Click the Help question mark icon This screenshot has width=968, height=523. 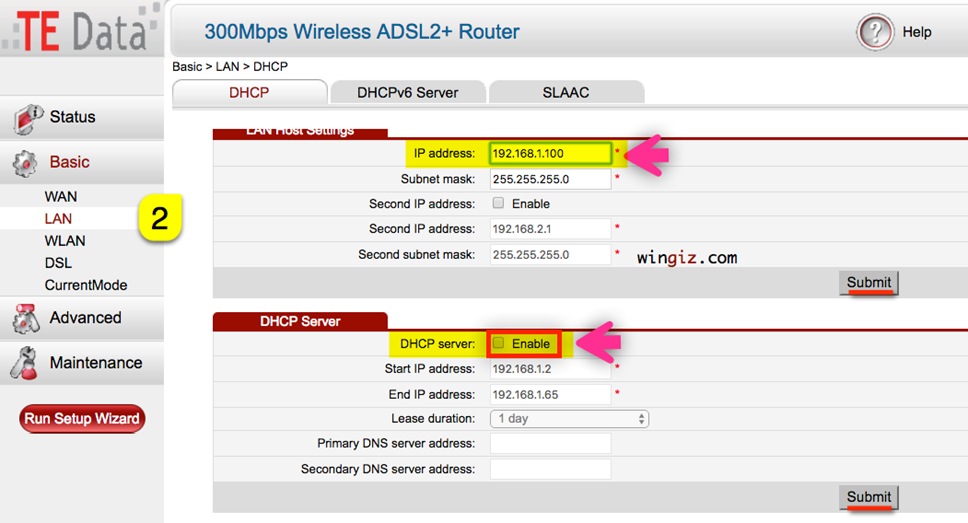(x=874, y=31)
